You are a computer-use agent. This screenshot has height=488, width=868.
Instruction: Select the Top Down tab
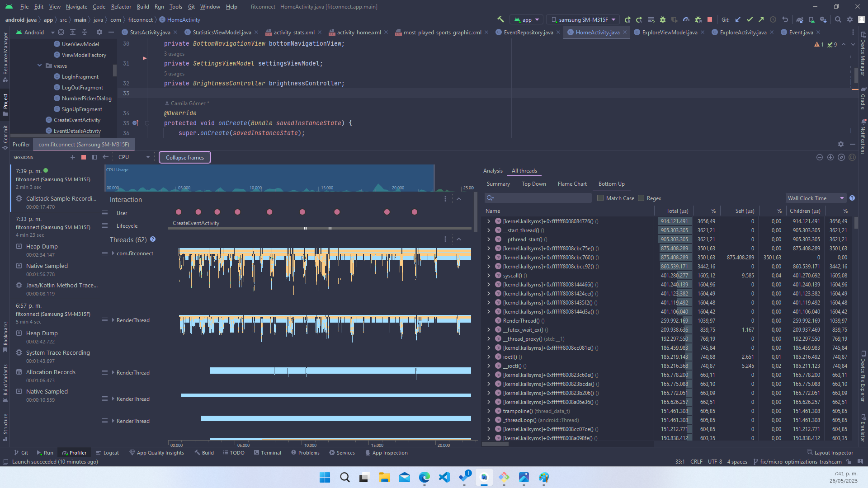pyautogui.click(x=533, y=183)
